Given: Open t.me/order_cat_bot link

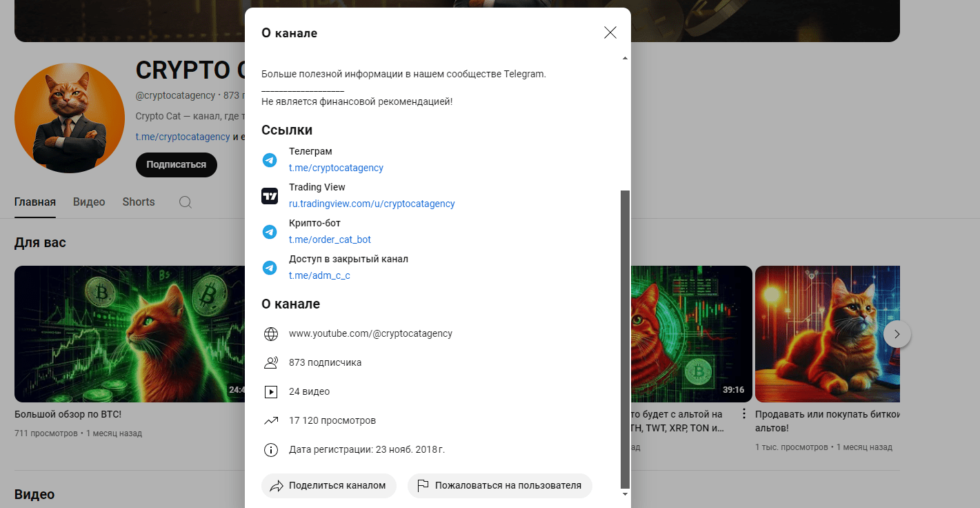Looking at the screenshot, I should coord(330,240).
